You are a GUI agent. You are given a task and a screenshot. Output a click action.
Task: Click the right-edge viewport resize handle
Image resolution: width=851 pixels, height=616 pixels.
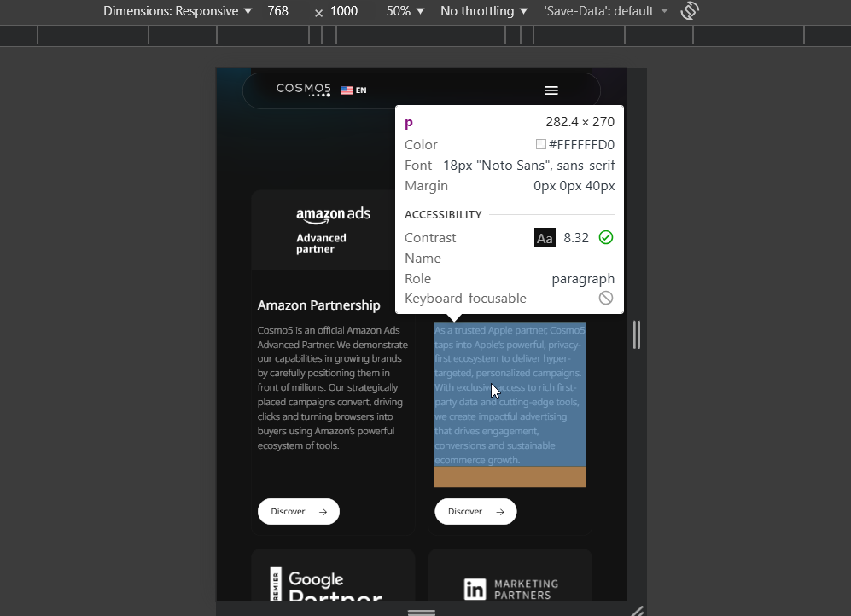[x=637, y=334]
